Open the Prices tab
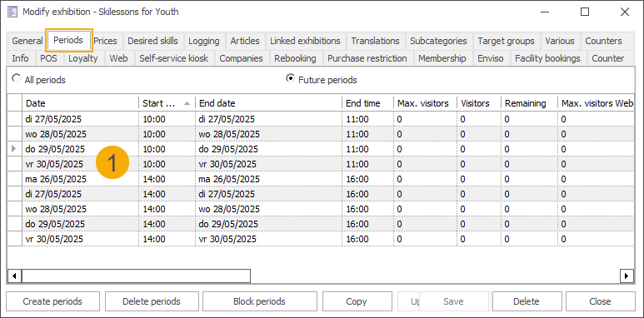The height and width of the screenshot is (318, 644). (105, 41)
